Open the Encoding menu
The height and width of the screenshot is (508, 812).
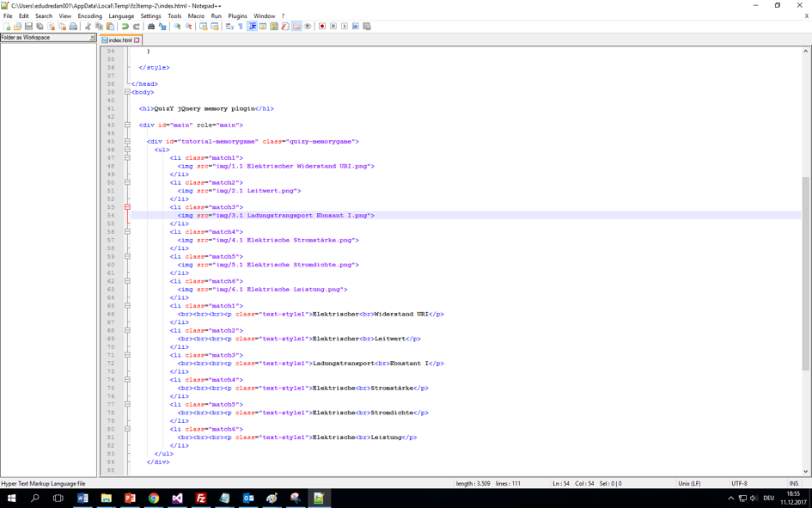[89, 16]
